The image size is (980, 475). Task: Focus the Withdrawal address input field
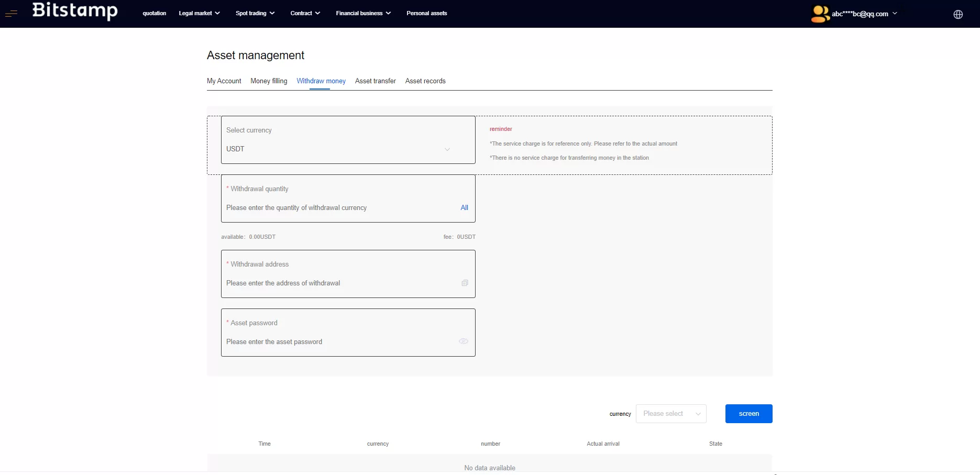coord(340,283)
